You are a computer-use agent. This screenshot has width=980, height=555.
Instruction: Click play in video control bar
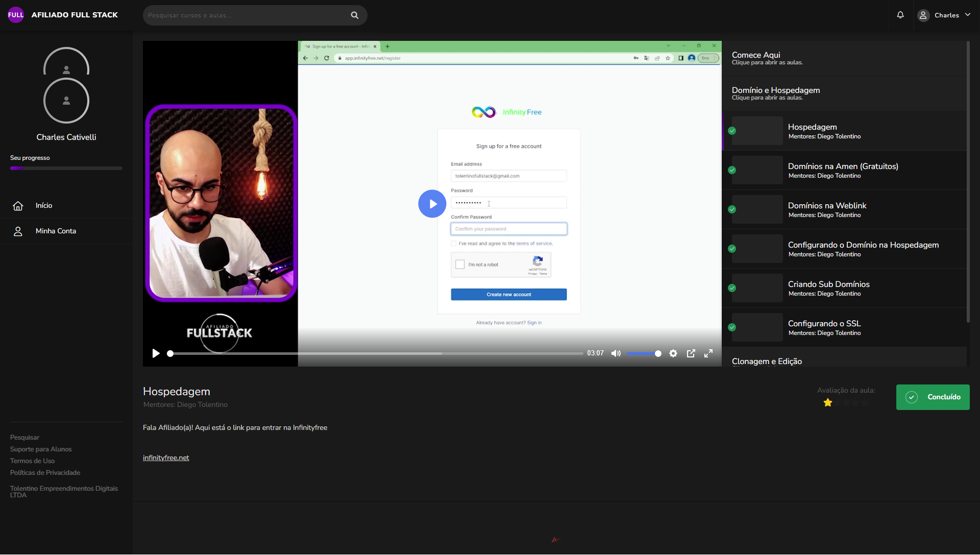(156, 353)
